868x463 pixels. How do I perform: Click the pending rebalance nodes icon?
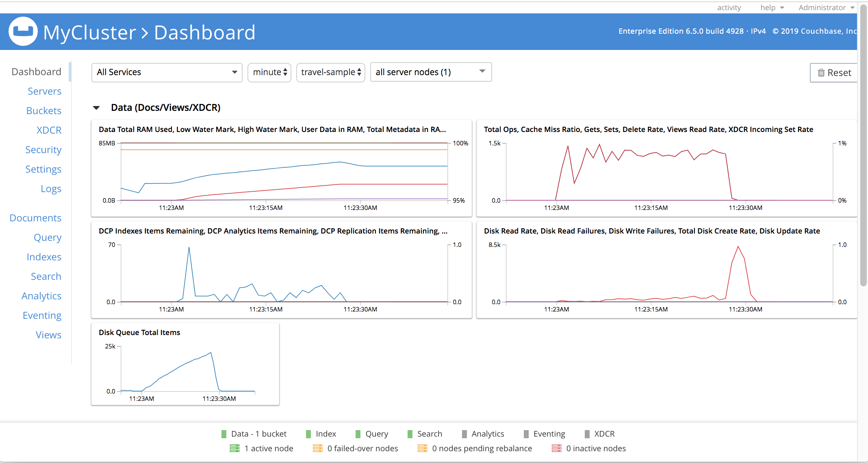click(x=422, y=448)
